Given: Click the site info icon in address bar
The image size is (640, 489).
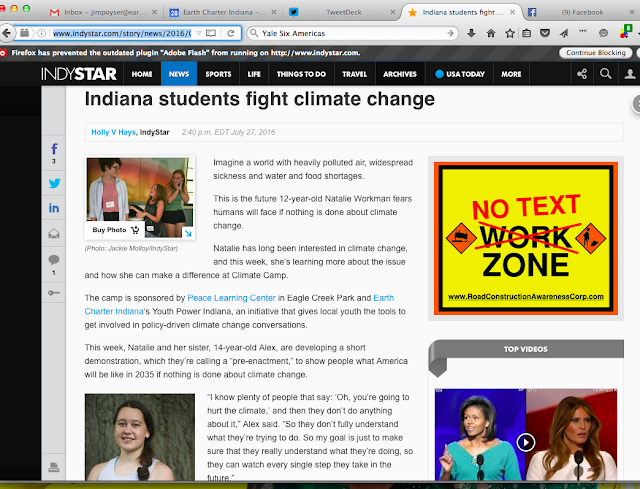Looking at the screenshot, I should 42,33.
